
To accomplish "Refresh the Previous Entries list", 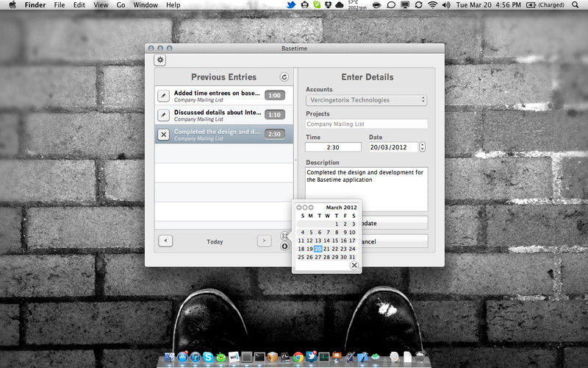I will coord(284,77).
